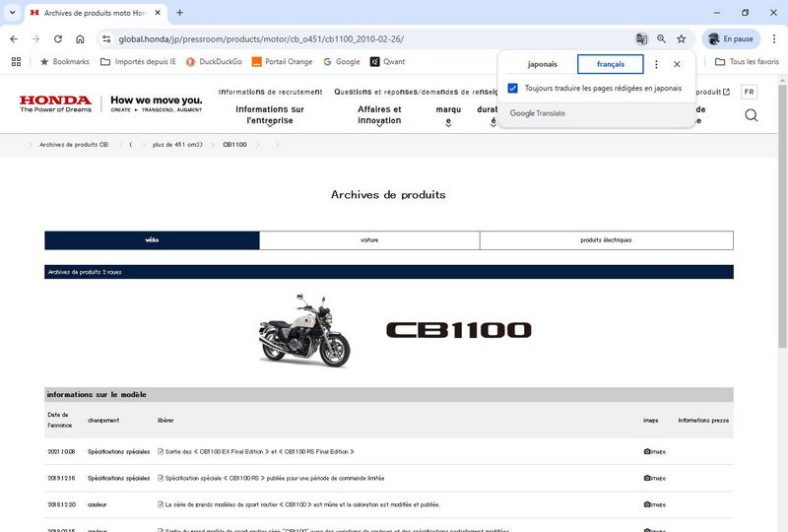Open the tab search dropdown arrow
The width and height of the screenshot is (788, 532).
[x=13, y=13]
